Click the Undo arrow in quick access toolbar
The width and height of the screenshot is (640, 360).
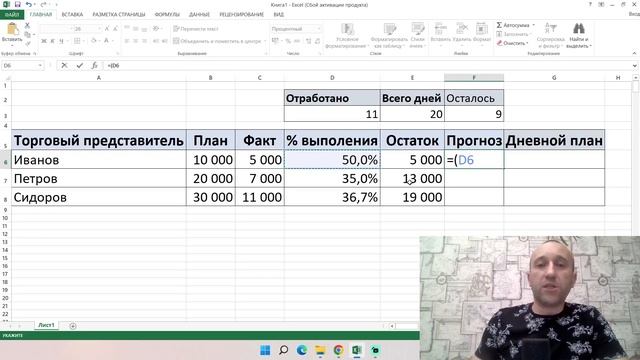(x=29, y=4)
